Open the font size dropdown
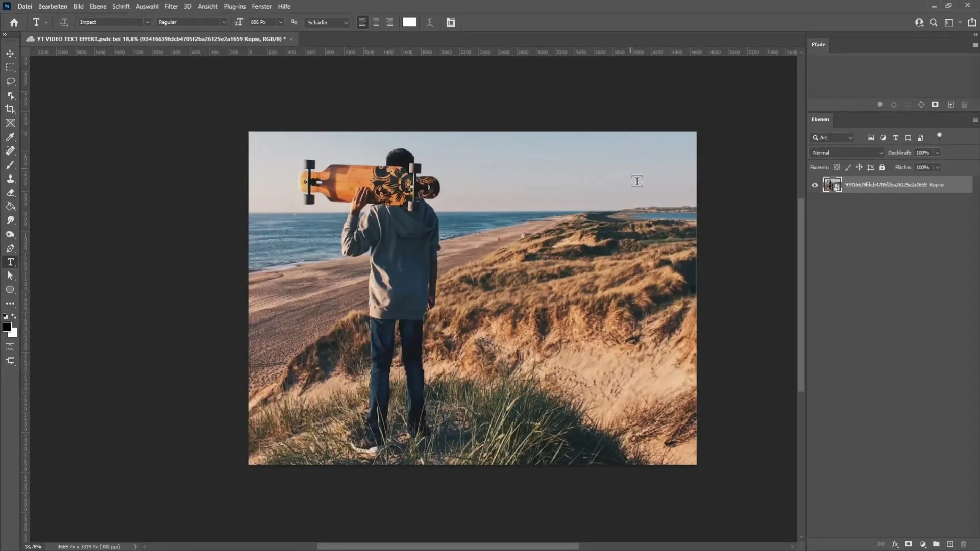Viewport: 980px width, 551px height. pyautogui.click(x=280, y=22)
